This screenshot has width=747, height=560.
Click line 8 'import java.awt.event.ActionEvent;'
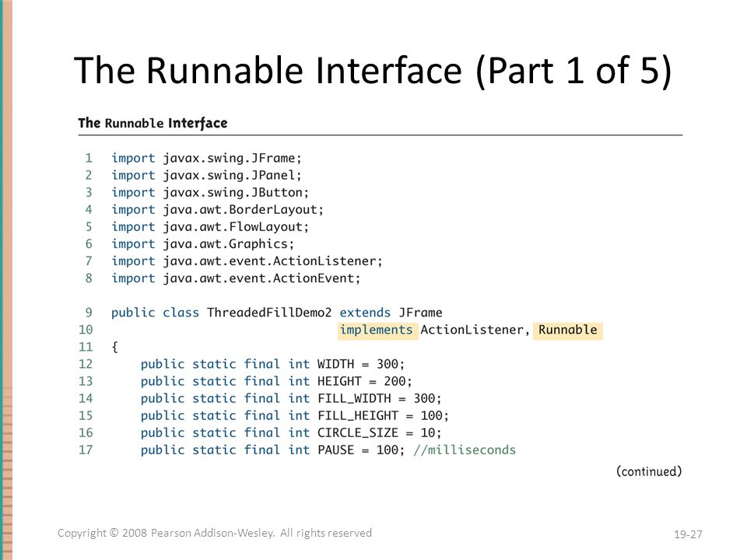(x=236, y=278)
